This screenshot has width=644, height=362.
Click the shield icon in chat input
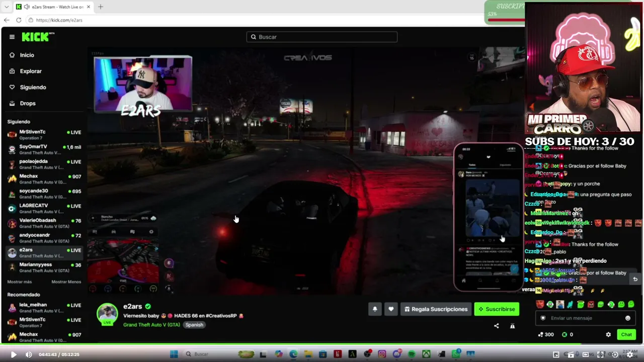pyautogui.click(x=543, y=318)
